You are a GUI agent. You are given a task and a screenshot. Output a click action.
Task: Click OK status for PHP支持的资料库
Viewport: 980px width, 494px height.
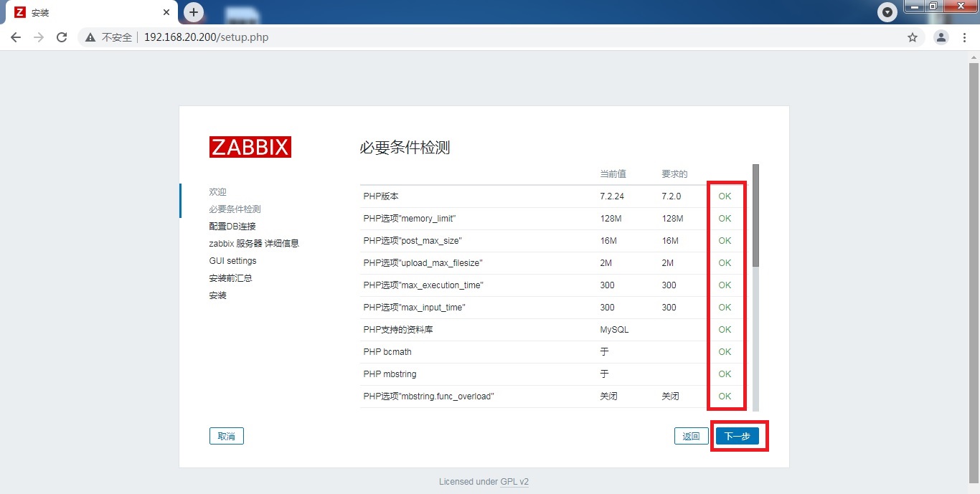click(x=725, y=330)
